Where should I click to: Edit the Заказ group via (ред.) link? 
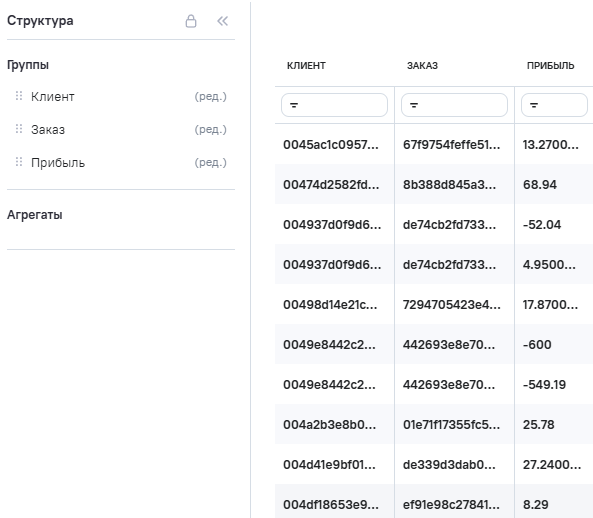coord(211,129)
